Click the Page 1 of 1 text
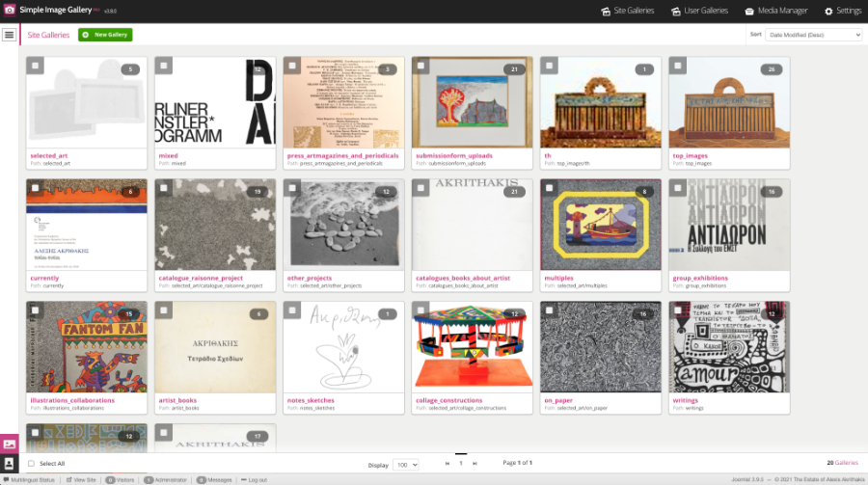The image size is (868, 485). pyautogui.click(x=517, y=462)
